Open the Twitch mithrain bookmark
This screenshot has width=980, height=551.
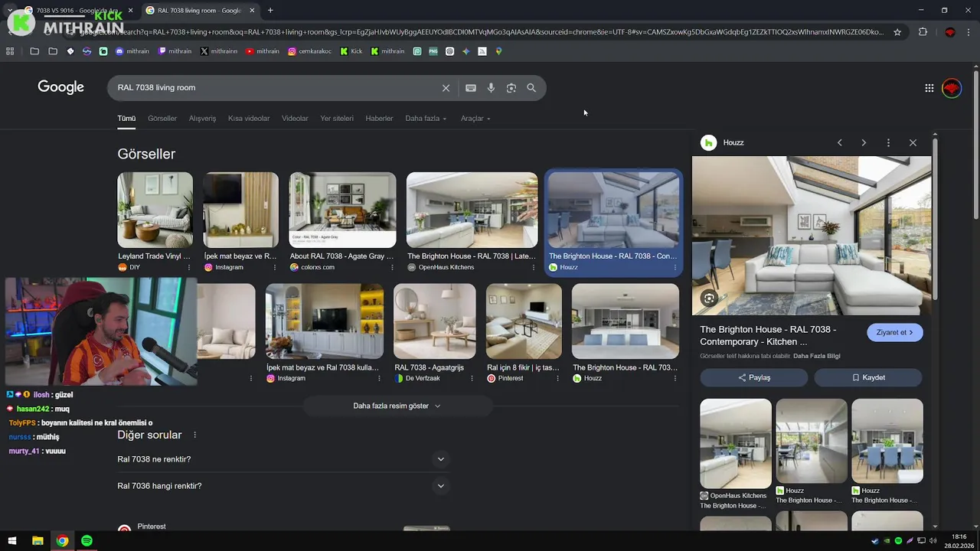(175, 51)
